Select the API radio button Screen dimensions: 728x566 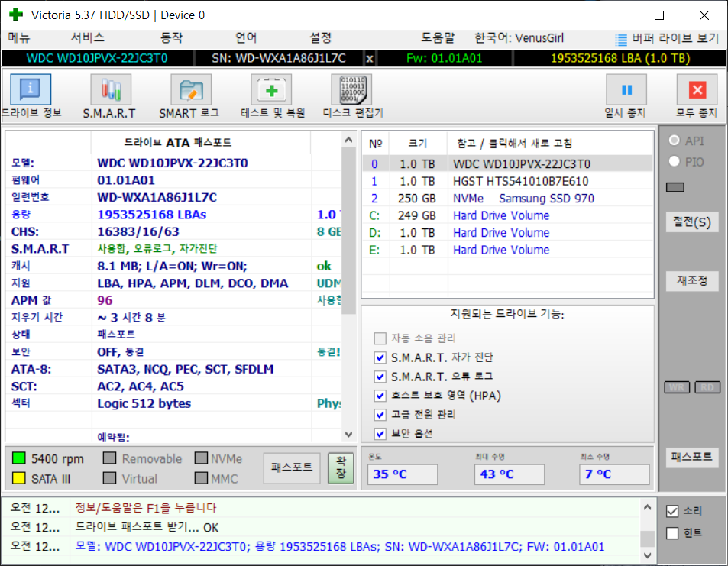674,141
